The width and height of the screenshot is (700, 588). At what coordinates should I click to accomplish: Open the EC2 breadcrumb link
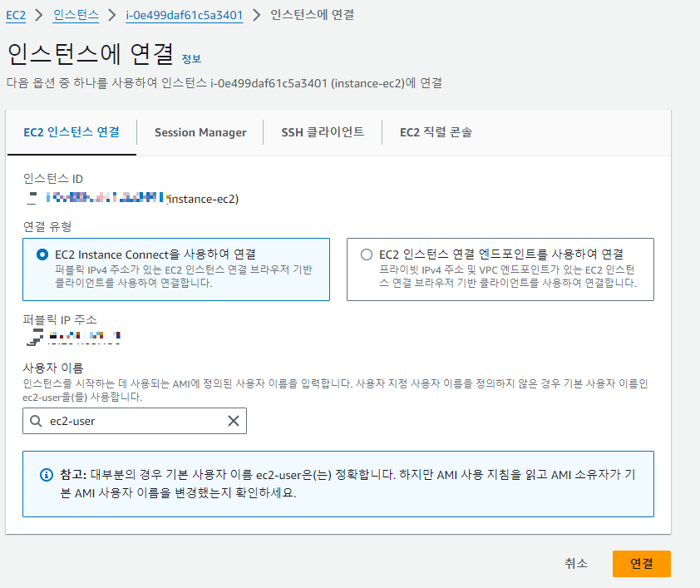(16, 15)
